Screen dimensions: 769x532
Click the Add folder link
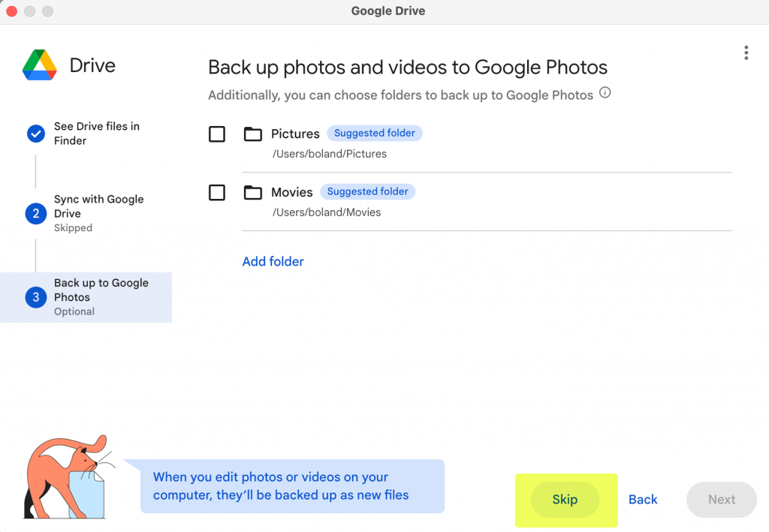(x=273, y=262)
